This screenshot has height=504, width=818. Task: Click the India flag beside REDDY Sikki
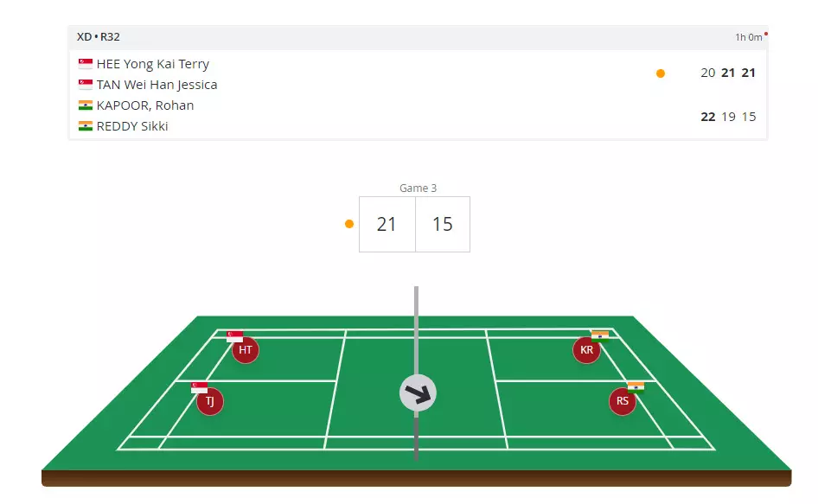[86, 126]
